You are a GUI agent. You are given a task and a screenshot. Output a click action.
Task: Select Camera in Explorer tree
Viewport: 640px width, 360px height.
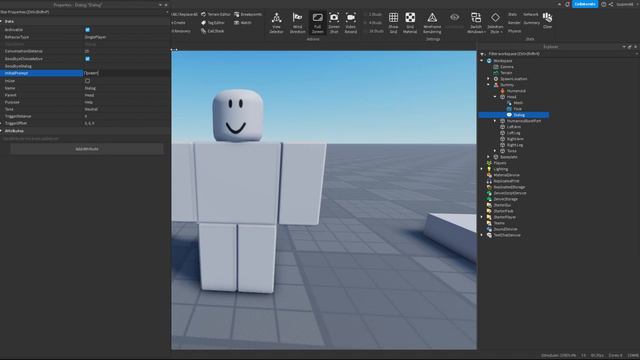coord(507,67)
